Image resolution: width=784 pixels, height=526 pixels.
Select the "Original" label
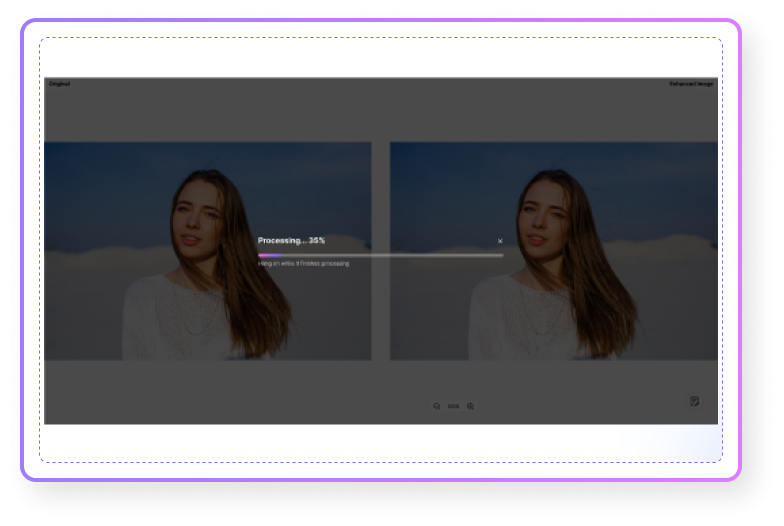[x=59, y=84]
